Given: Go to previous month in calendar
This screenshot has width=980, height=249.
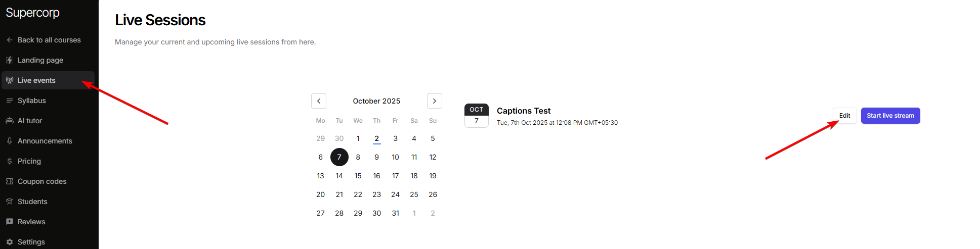Looking at the screenshot, I should (x=319, y=101).
